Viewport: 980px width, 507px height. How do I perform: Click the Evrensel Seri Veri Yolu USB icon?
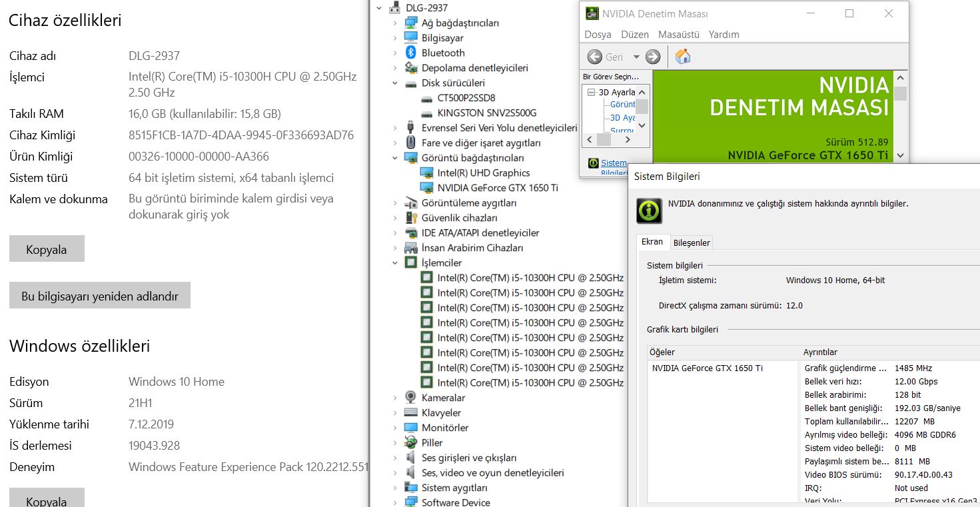[x=411, y=128]
